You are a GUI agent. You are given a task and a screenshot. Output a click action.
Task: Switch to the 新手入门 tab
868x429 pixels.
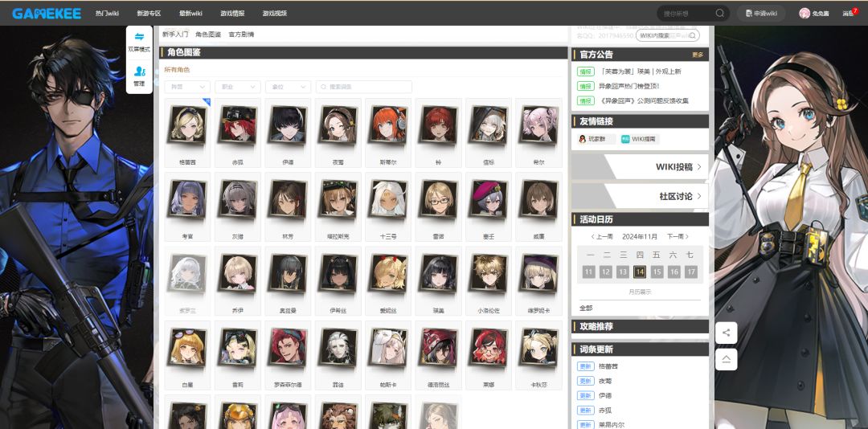[175, 35]
